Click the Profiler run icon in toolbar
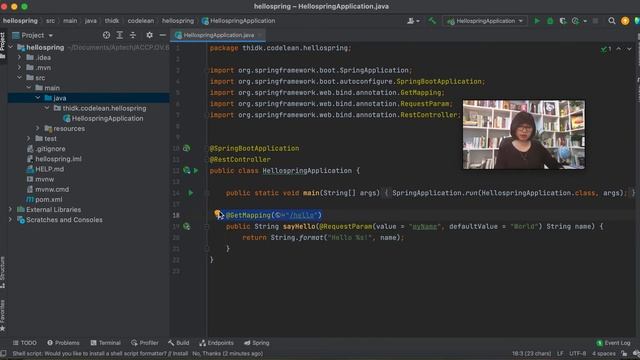 tap(576, 21)
